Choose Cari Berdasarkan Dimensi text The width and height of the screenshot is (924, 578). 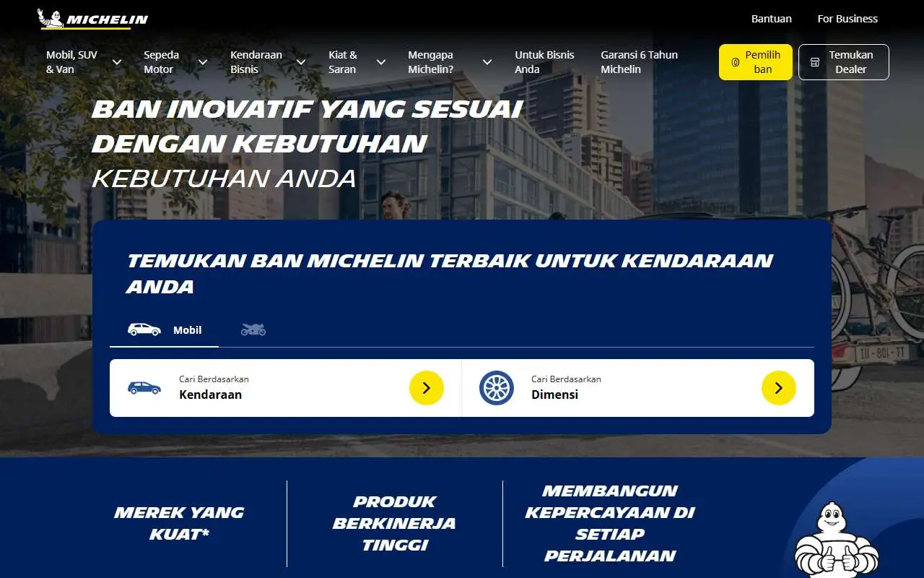click(x=566, y=388)
